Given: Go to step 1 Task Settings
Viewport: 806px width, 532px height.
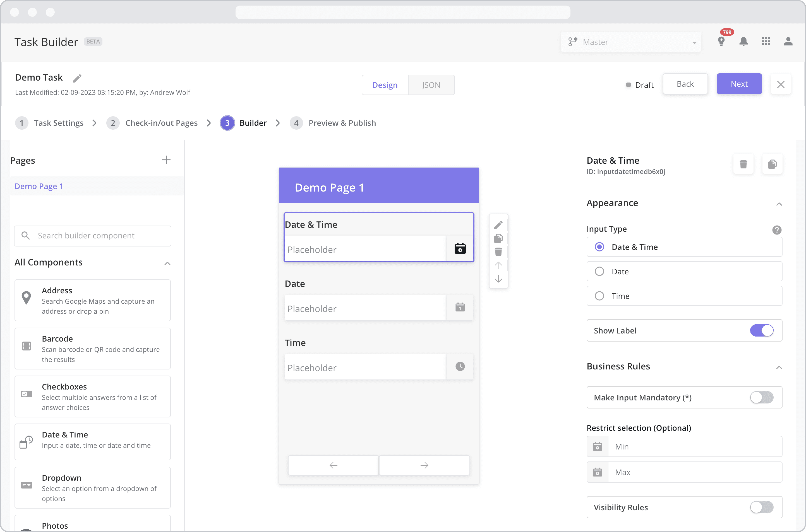Looking at the screenshot, I should click(x=50, y=123).
